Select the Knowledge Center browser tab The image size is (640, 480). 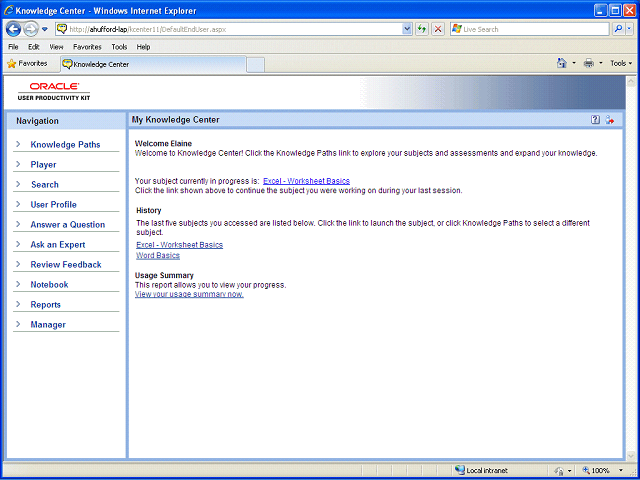click(153, 64)
